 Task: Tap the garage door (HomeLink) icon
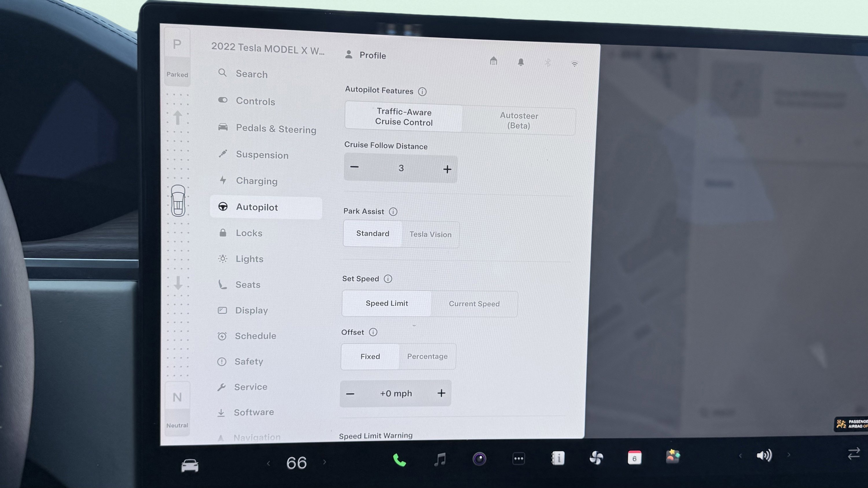point(493,61)
